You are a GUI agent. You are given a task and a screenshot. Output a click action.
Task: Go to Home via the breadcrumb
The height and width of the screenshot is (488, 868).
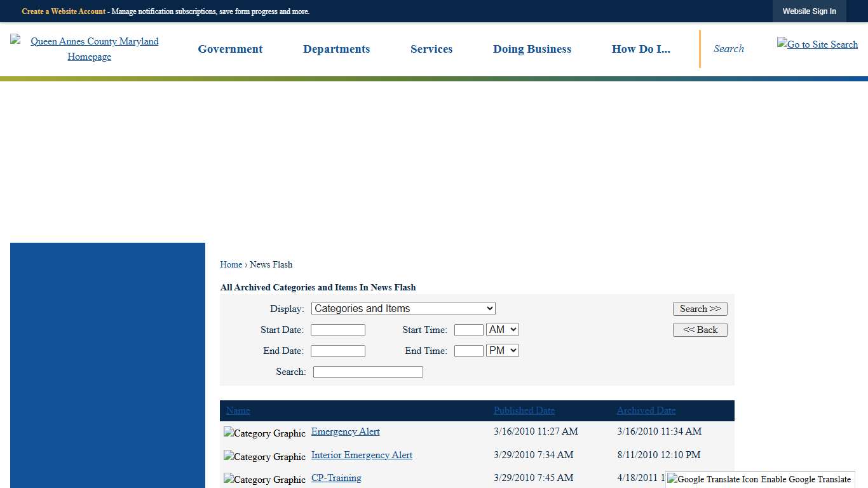pyautogui.click(x=231, y=264)
